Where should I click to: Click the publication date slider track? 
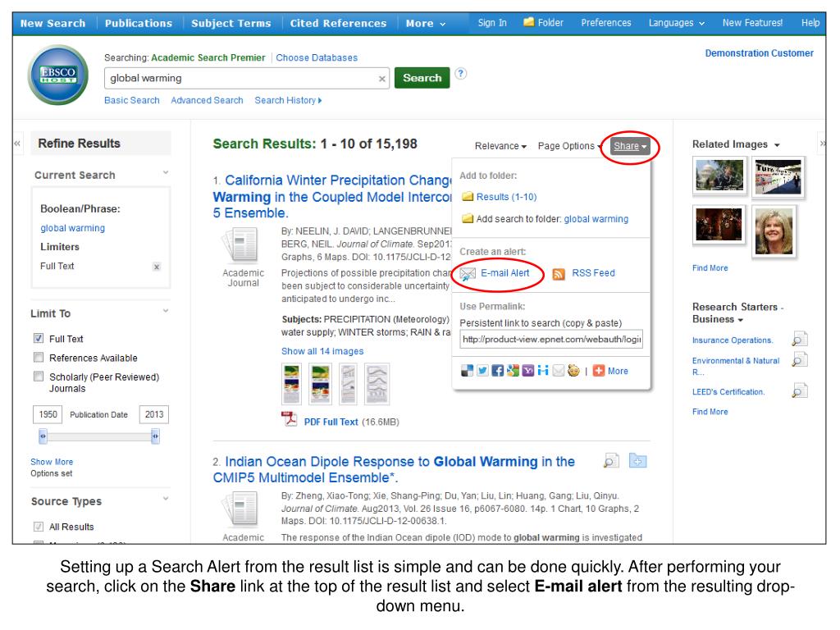click(99, 436)
